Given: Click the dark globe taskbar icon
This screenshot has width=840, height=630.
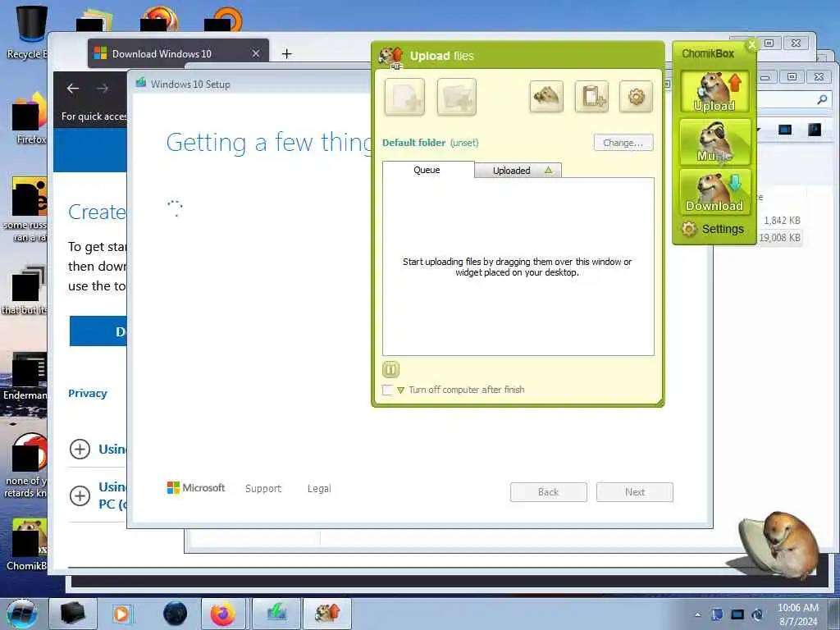Looking at the screenshot, I should pyautogui.click(x=176, y=614).
